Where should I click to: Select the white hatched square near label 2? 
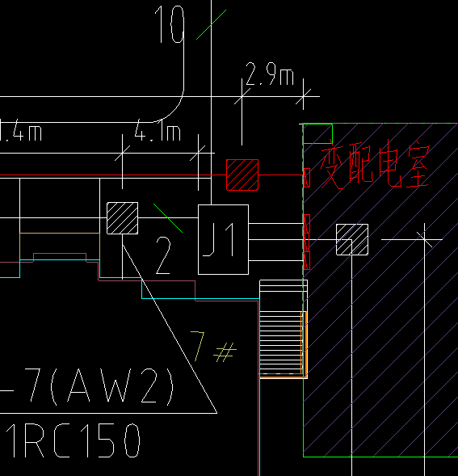pos(122,218)
